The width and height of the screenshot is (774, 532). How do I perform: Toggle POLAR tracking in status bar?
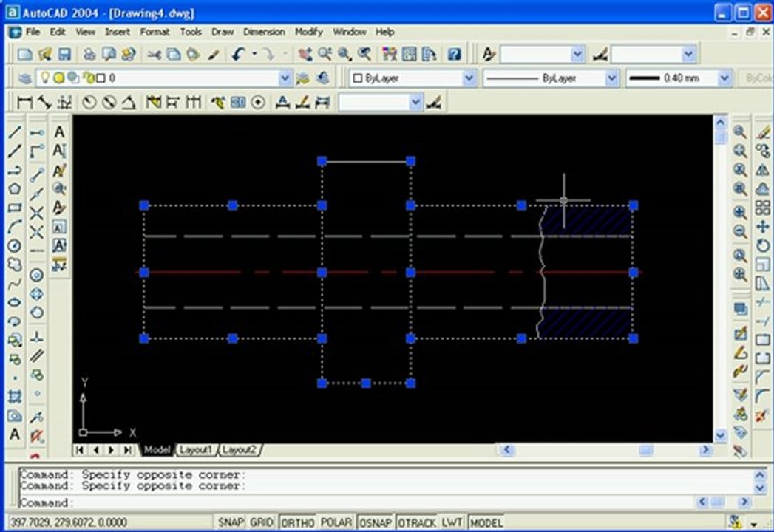coord(336,522)
